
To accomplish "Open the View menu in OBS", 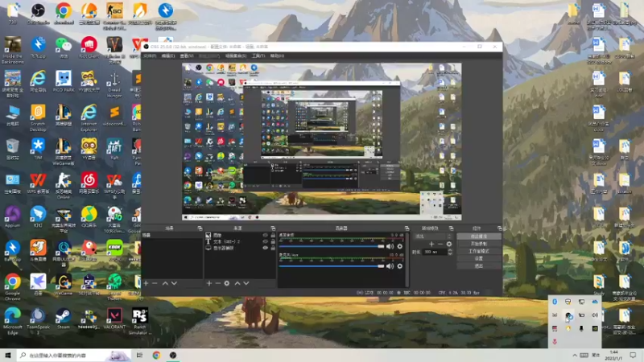I will (187, 56).
